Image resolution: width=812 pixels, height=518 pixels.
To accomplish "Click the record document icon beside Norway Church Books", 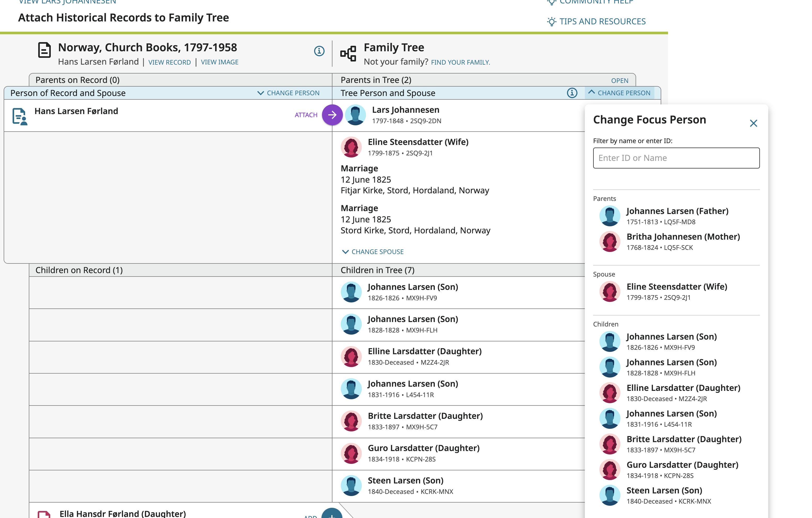I will 44,50.
